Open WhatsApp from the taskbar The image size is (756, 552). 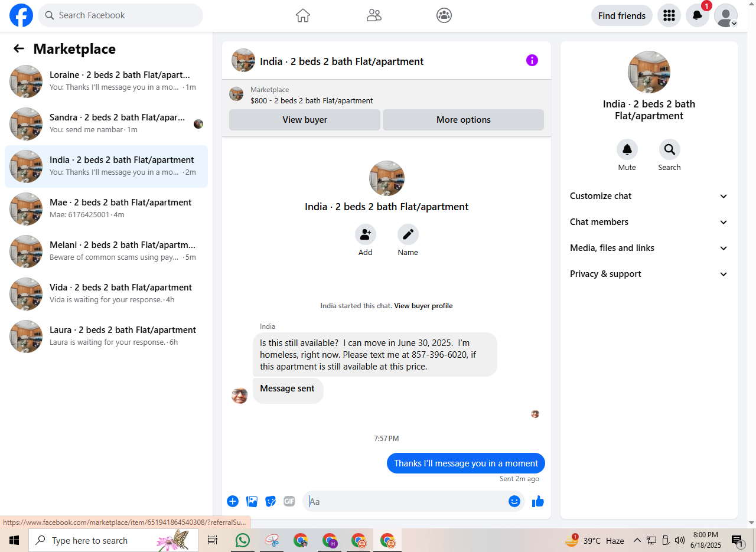pyautogui.click(x=242, y=540)
